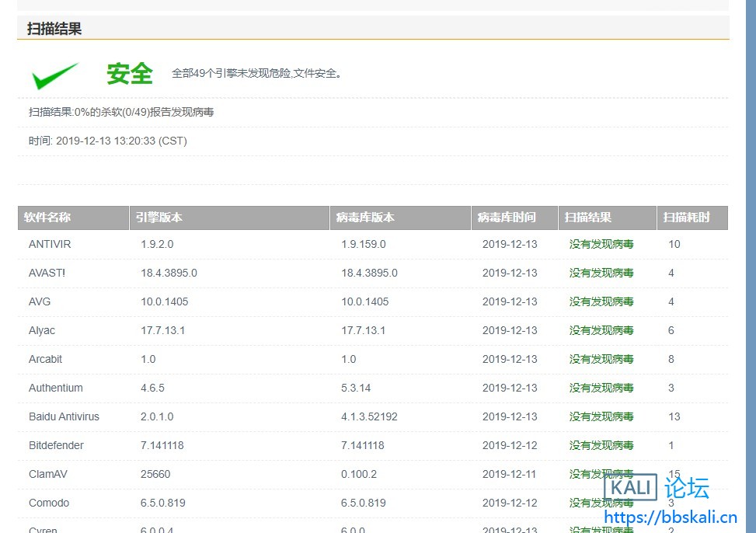
Task: Select the ANTIVIR software name cell
Action: [x=50, y=244]
